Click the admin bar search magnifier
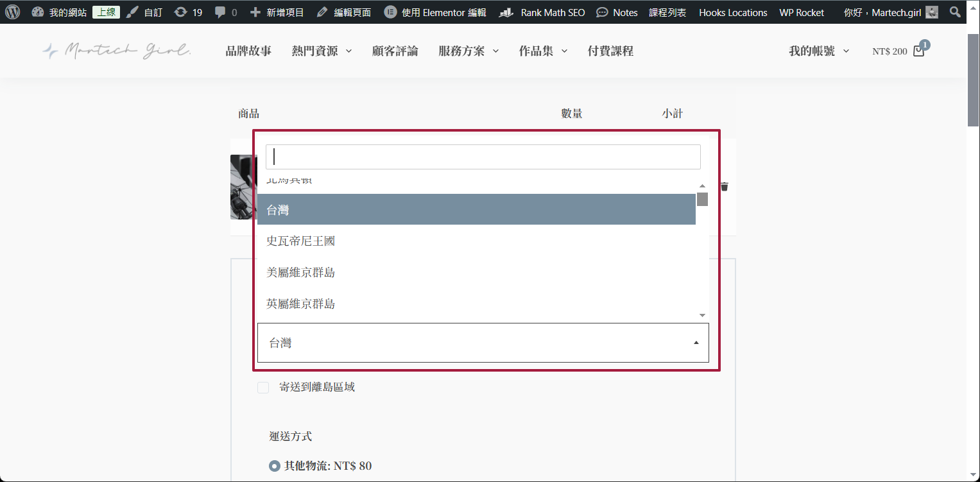The height and width of the screenshot is (482, 980). coord(955,12)
